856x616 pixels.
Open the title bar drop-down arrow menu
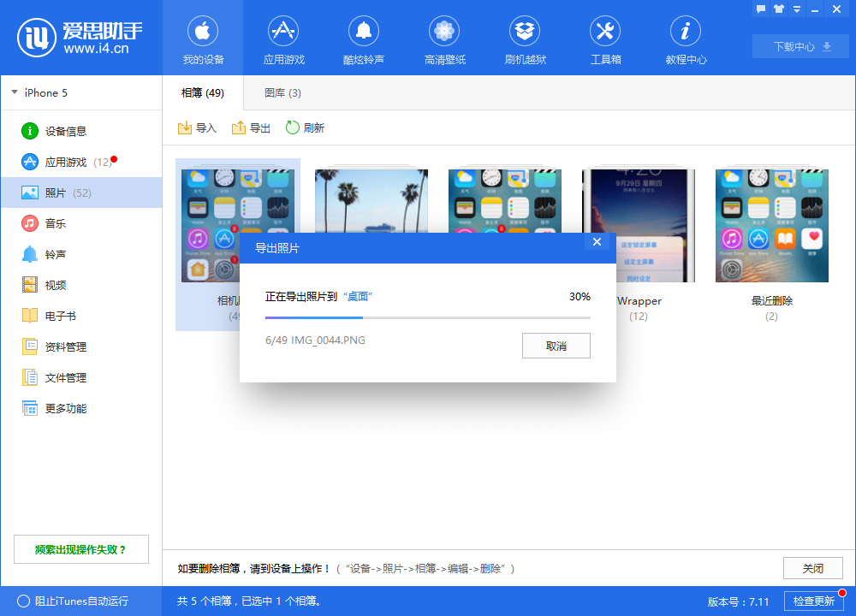pyautogui.click(x=796, y=9)
